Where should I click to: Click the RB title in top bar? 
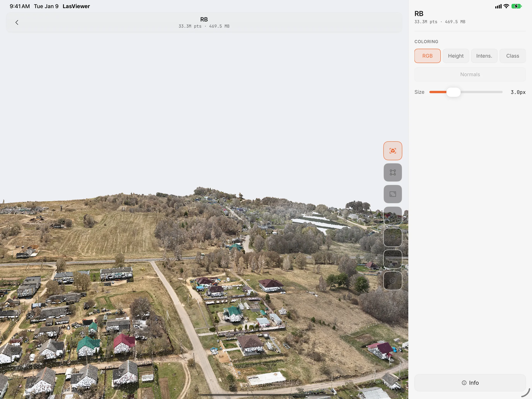pyautogui.click(x=204, y=20)
